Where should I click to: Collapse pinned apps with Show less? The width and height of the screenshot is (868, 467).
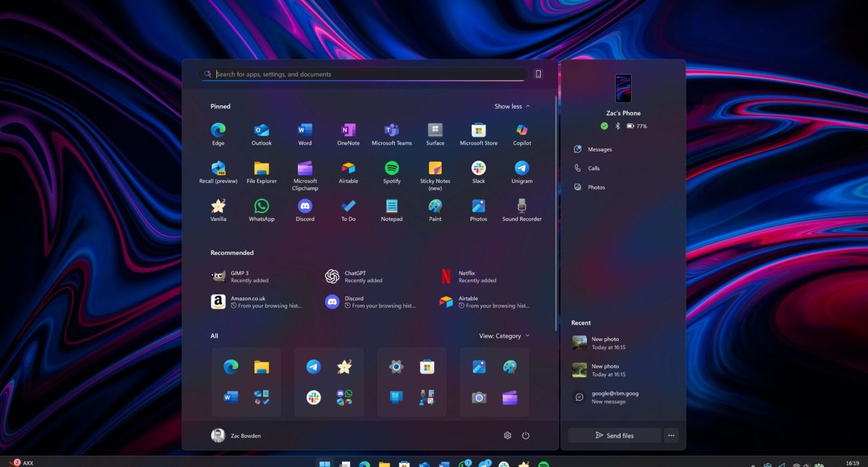point(512,106)
